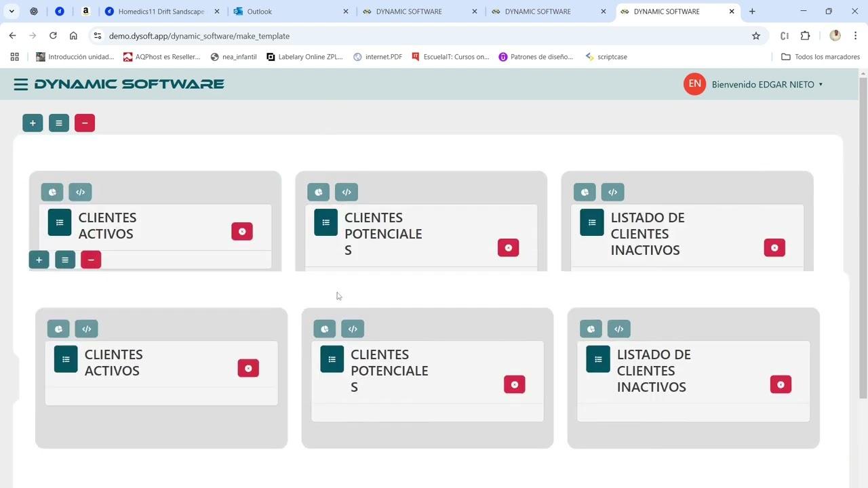
Task: Open the Labelary Online ZPL bookmark
Action: [304, 57]
